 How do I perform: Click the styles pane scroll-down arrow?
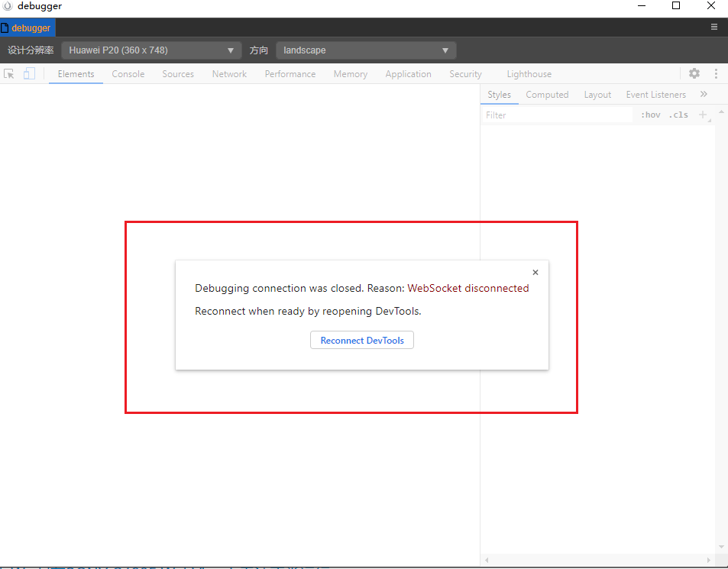point(721,547)
